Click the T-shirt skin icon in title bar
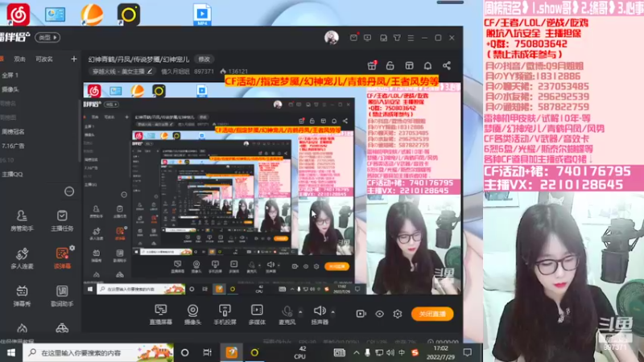Viewport: 644px width, 362px height. (397, 38)
